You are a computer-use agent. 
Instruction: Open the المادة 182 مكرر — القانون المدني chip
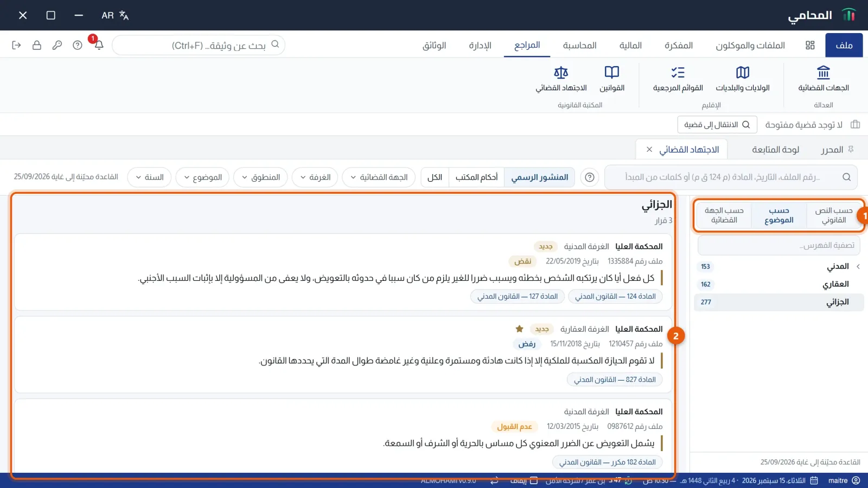coord(608,462)
